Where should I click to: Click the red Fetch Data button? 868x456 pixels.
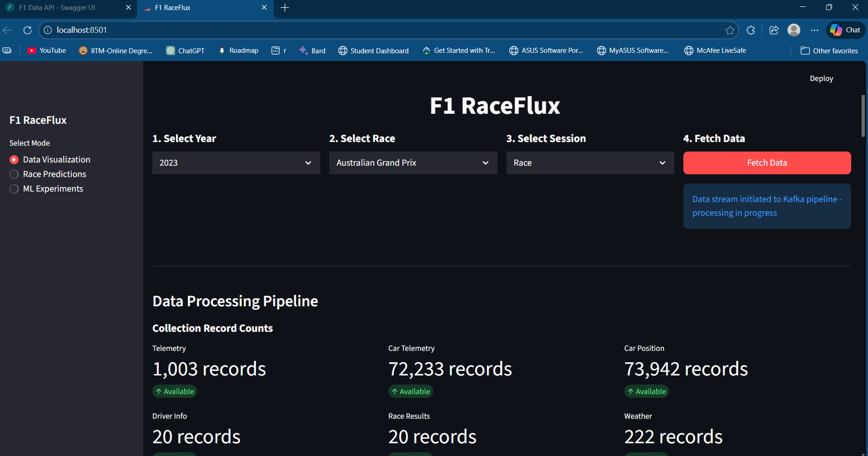(767, 163)
